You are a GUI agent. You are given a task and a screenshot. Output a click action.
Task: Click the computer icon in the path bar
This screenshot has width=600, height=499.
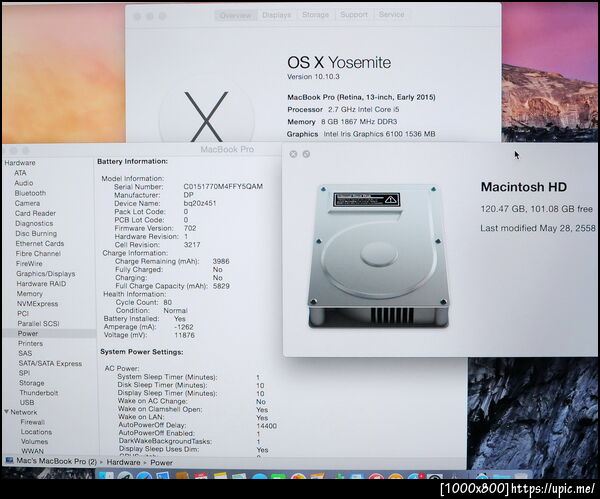pyautogui.click(x=10, y=461)
